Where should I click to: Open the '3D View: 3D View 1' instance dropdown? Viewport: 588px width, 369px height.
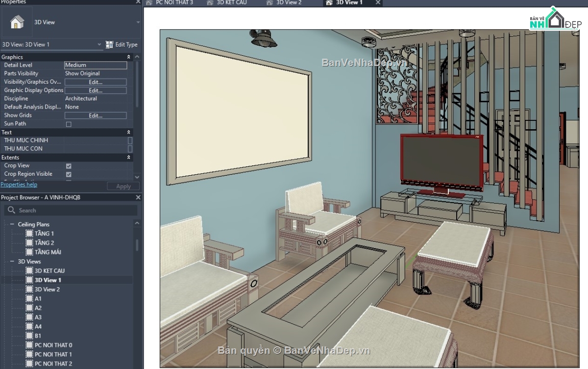tap(99, 45)
